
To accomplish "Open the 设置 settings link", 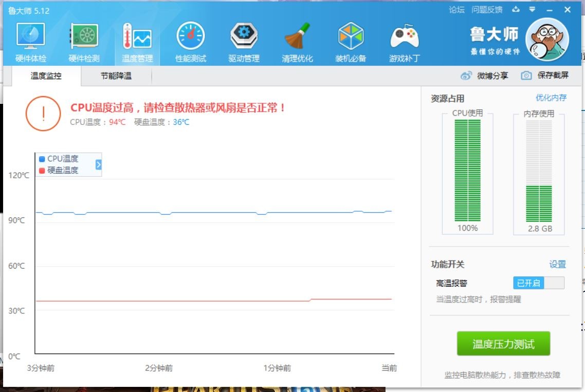I will 557,265.
